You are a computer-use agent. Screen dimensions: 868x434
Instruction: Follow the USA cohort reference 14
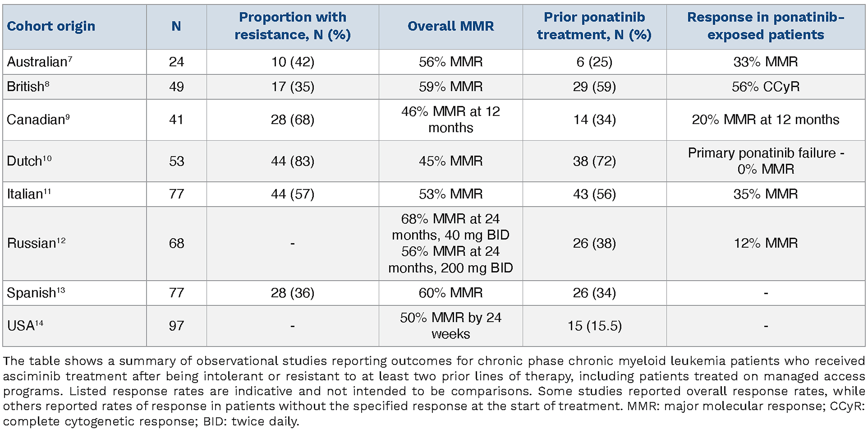coord(39,323)
